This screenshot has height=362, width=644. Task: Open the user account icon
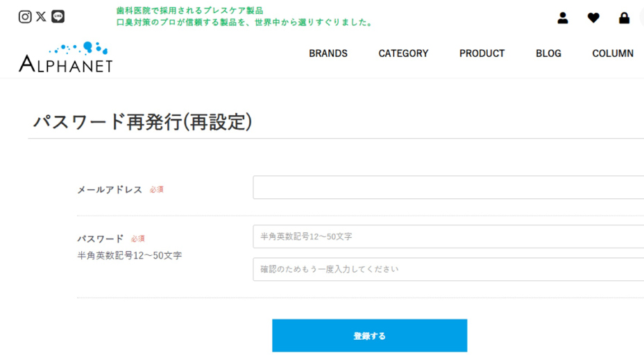[x=563, y=18]
